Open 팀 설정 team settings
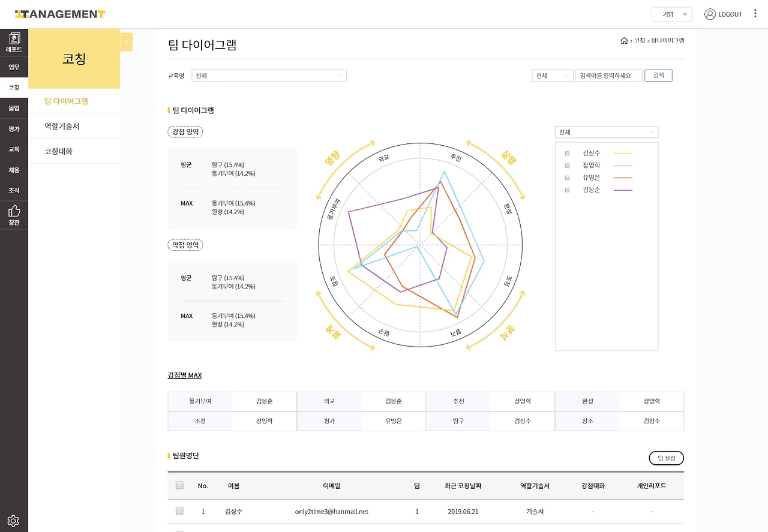 point(666,458)
